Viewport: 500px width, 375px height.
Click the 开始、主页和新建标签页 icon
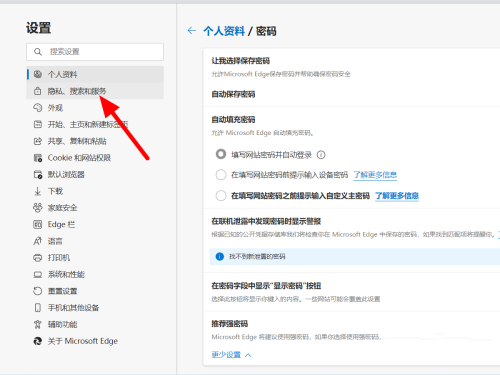click(38, 124)
